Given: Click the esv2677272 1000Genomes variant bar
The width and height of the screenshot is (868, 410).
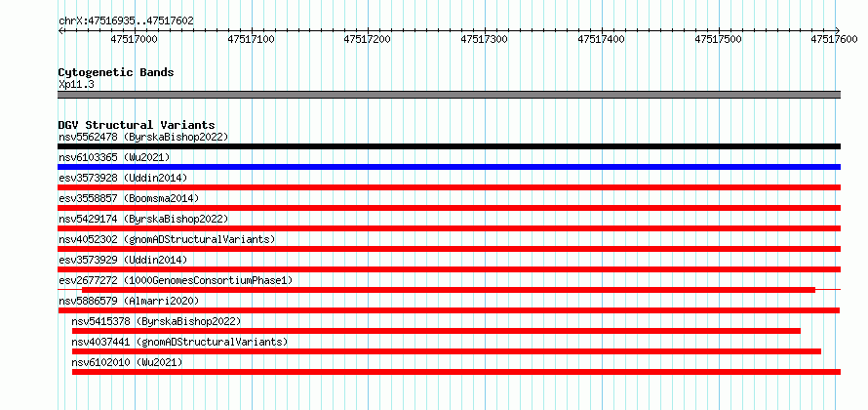Looking at the screenshot, I should [449, 290].
